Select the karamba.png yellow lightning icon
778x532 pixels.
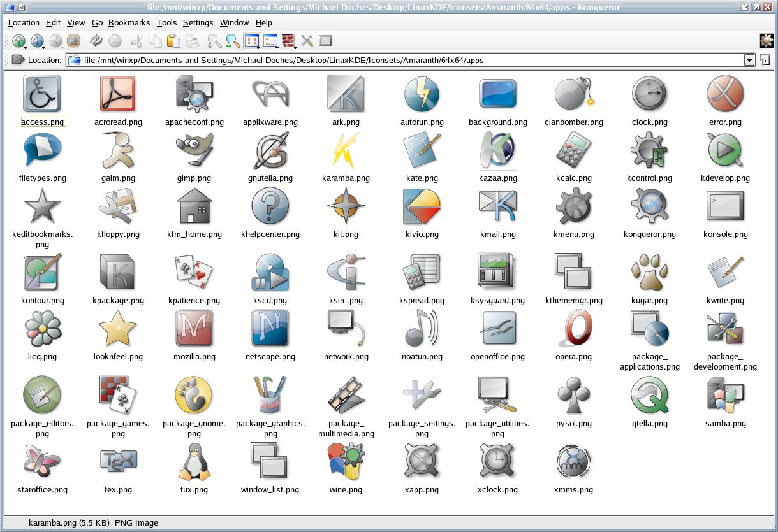coord(346,150)
